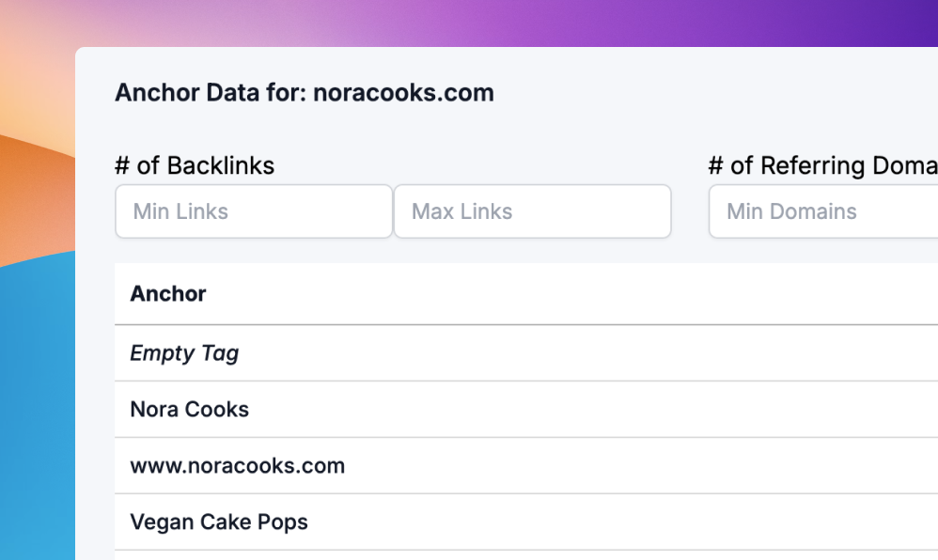Click blank panel area right of the heading
This screenshot has height=560, width=938.
(x=705, y=93)
